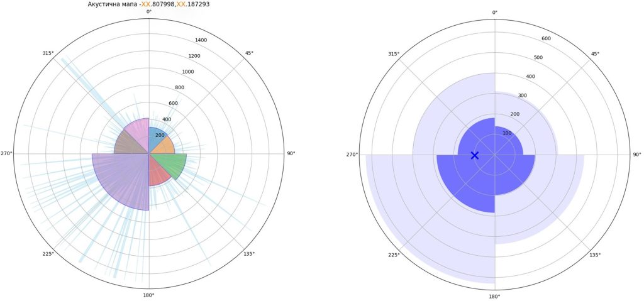Select the small blue wedge in left chart
Viewport: 644px width, 301px height.
(x=155, y=137)
